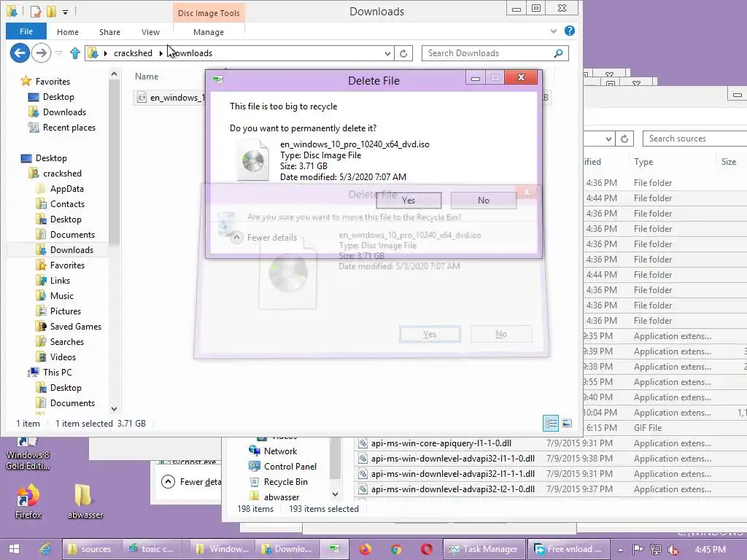
Task: Click Properties icon in quick access toolbar
Action: point(36,11)
